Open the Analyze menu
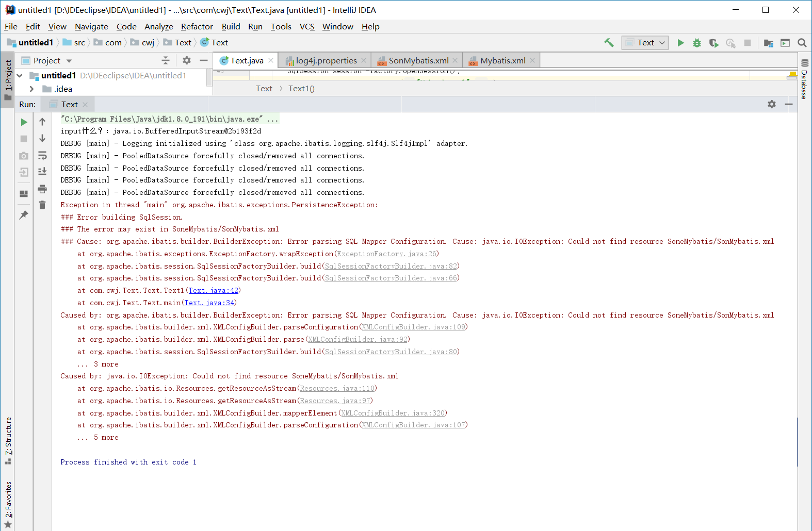This screenshot has width=812, height=531. coord(158,27)
